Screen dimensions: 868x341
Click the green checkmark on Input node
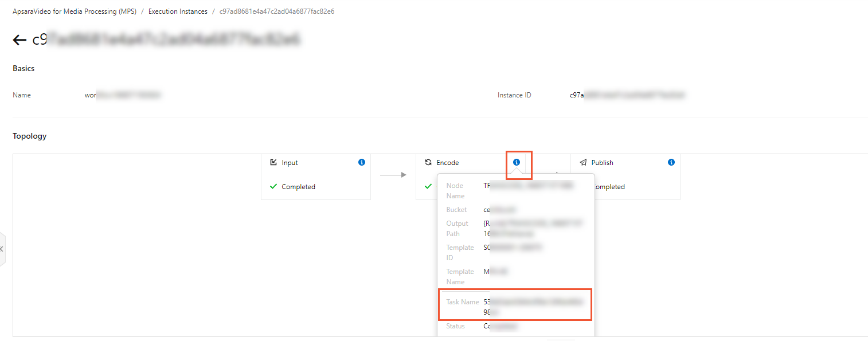pos(273,186)
